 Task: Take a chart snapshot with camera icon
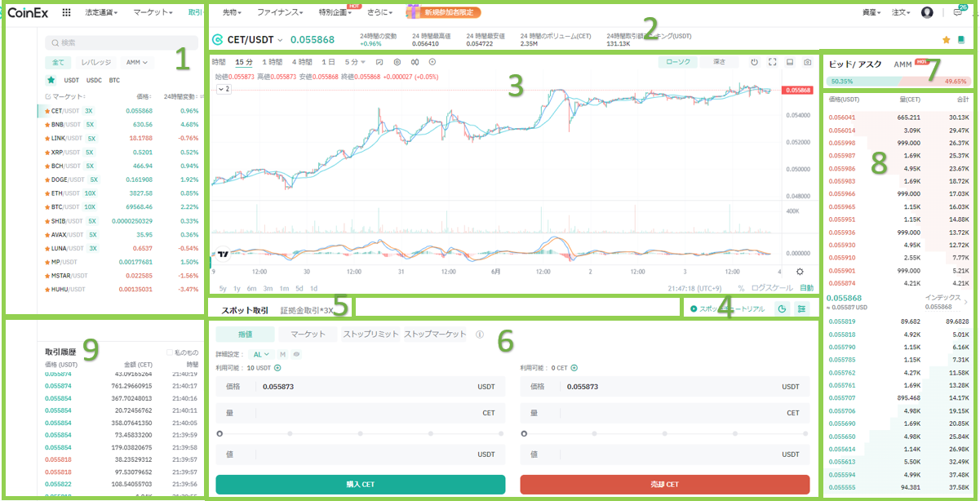808,62
